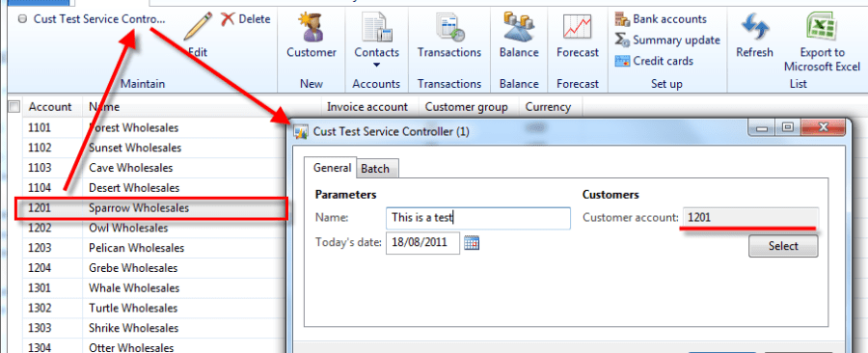Open Bank accounts setup
Screen dimensions: 868x353
(x=661, y=19)
